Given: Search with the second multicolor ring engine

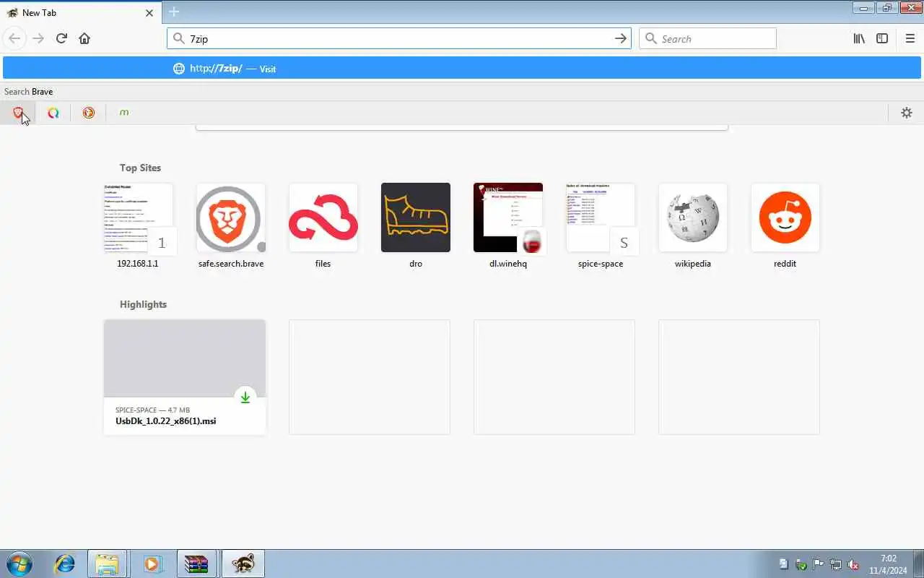Looking at the screenshot, I should [53, 113].
